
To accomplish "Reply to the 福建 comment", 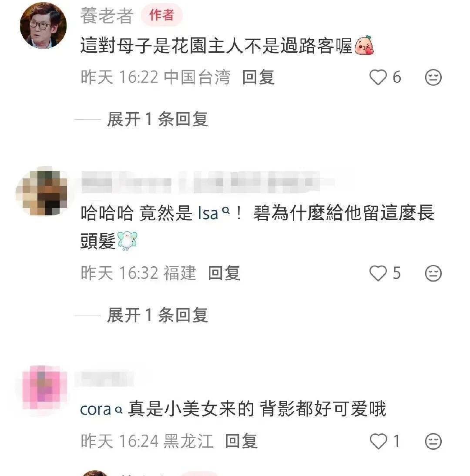I will [225, 273].
